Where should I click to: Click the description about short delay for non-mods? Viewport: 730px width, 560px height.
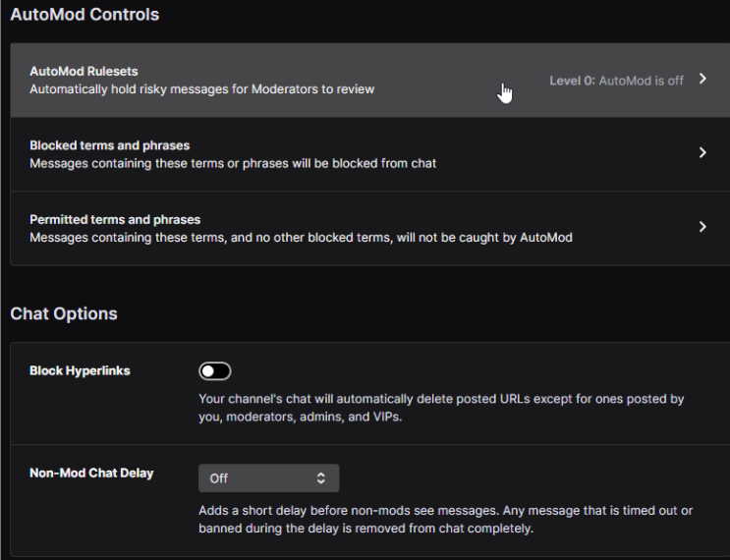click(445, 520)
